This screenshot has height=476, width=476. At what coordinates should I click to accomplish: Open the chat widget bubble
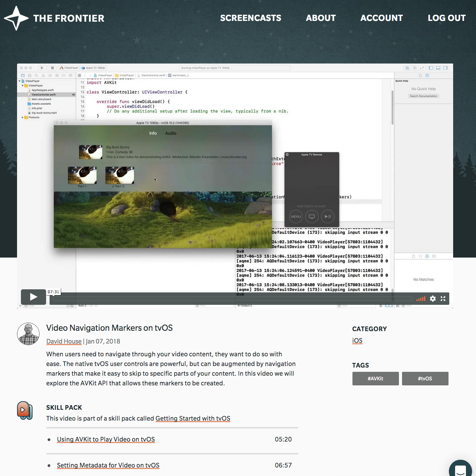461,469
